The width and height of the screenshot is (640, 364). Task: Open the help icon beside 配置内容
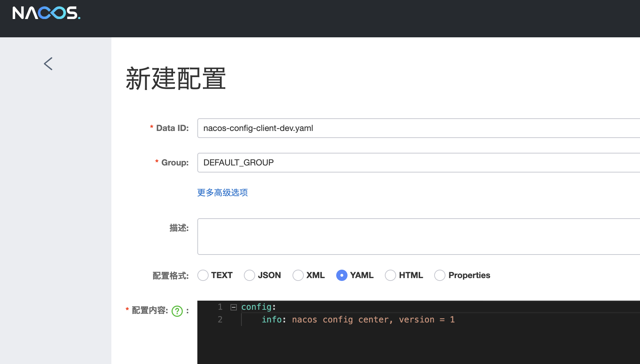[177, 311]
